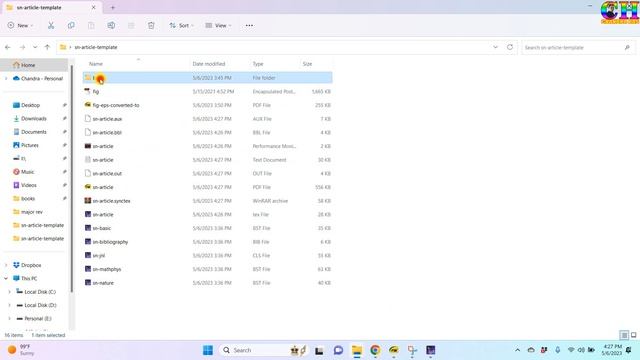
Task: Open notifications bell in taskbar corner
Action: coord(629,350)
